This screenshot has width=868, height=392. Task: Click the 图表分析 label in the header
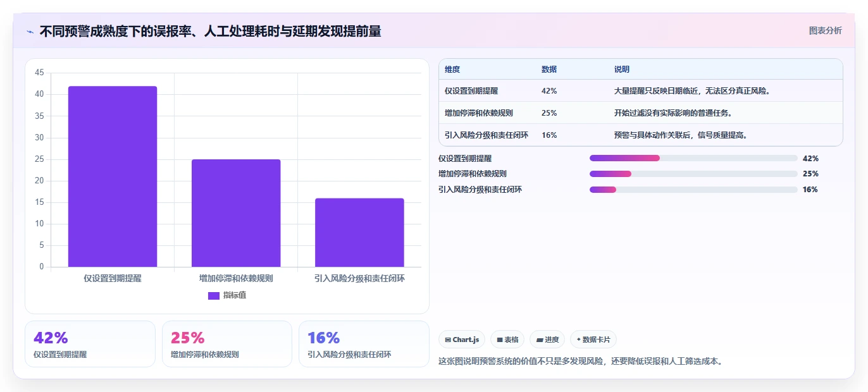(826, 30)
